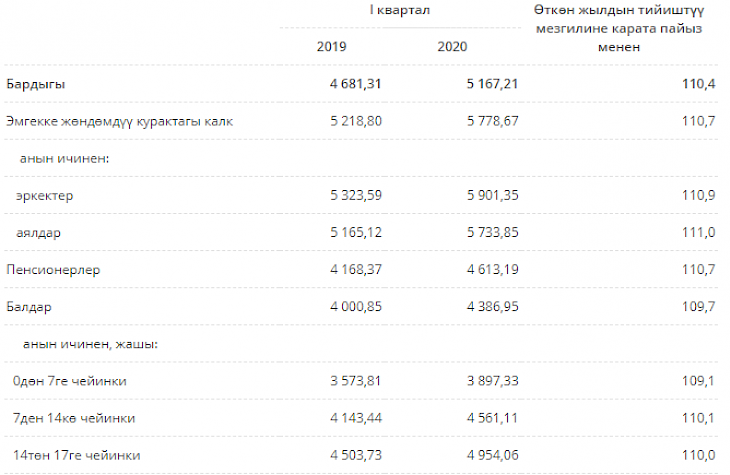
Task: Click the 'эркектер' row label
Action: pyautogui.click(x=43, y=195)
